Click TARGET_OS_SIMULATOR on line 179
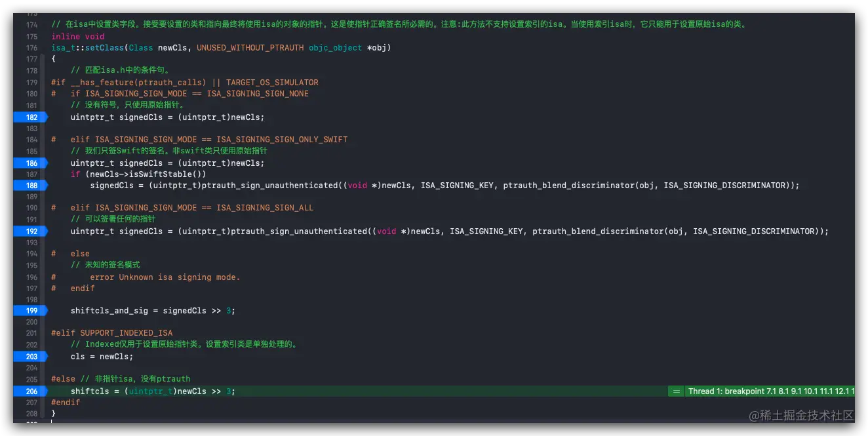 click(272, 83)
